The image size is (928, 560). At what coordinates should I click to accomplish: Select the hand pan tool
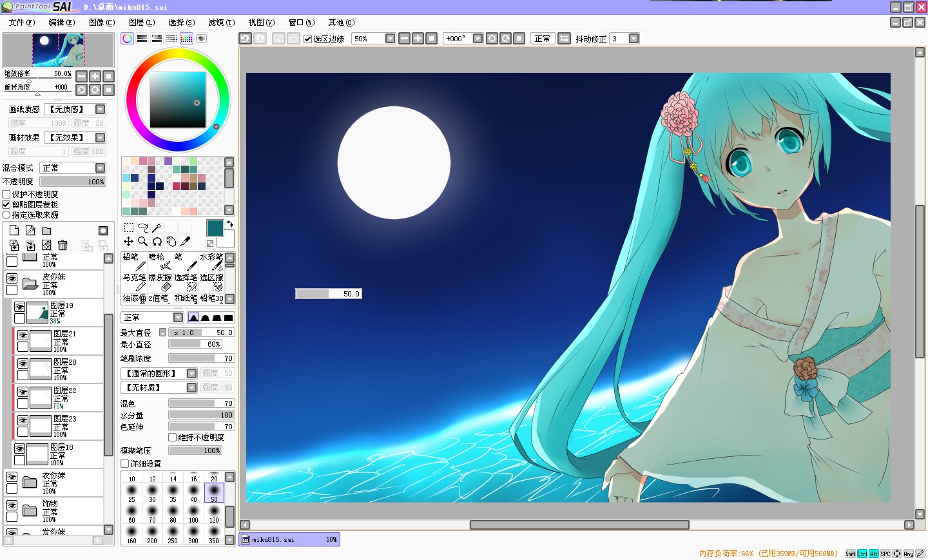(x=171, y=242)
